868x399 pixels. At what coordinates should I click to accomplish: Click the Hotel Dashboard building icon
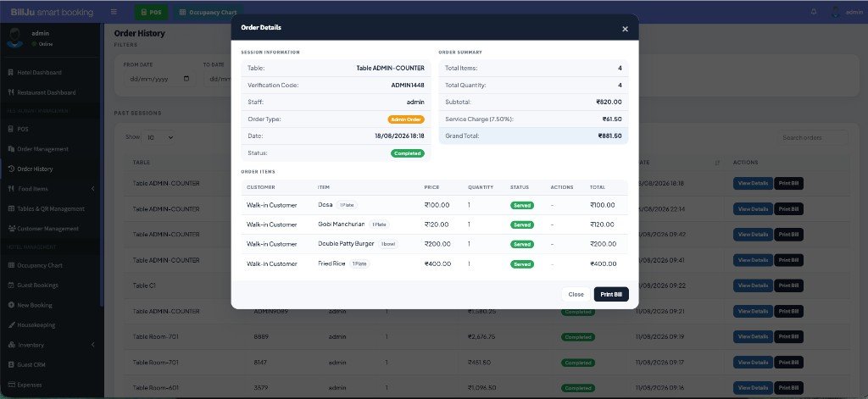pos(12,73)
